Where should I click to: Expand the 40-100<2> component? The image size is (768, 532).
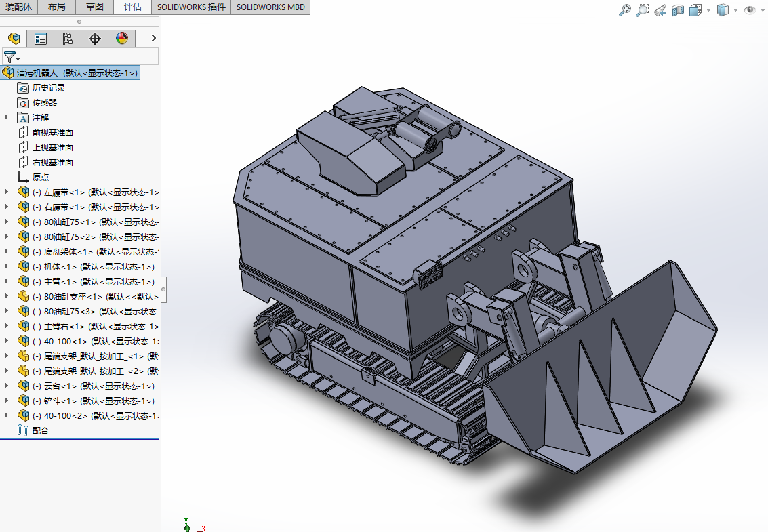coord(7,415)
